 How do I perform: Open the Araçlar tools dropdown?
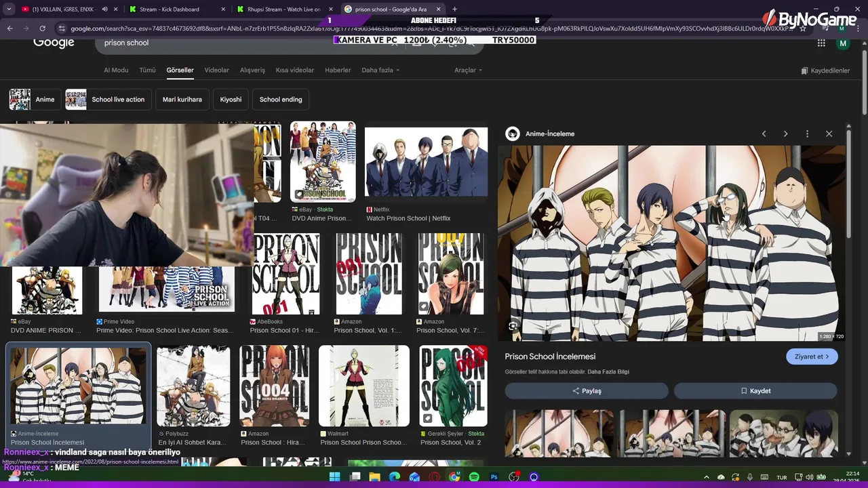pyautogui.click(x=468, y=70)
